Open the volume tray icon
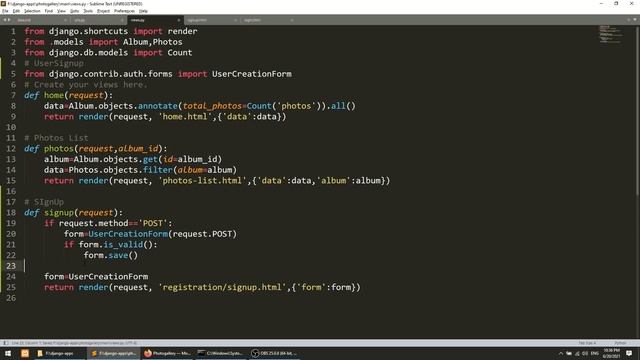The width and height of the screenshot is (640, 360). click(585, 353)
